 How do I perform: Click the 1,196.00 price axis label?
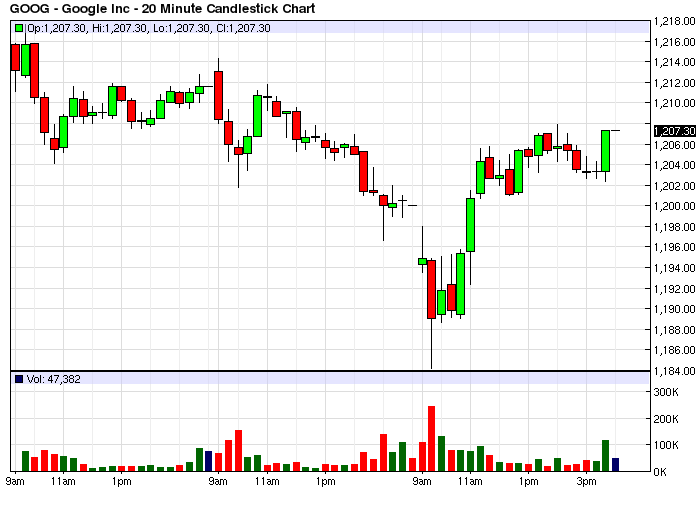pyautogui.click(x=675, y=247)
